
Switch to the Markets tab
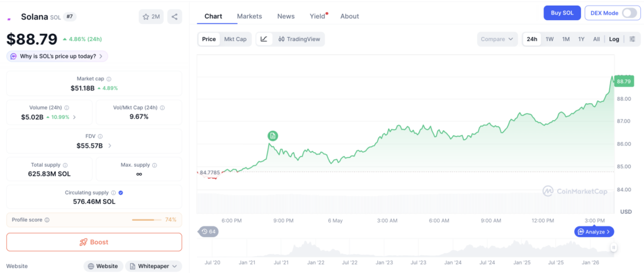pyautogui.click(x=249, y=16)
